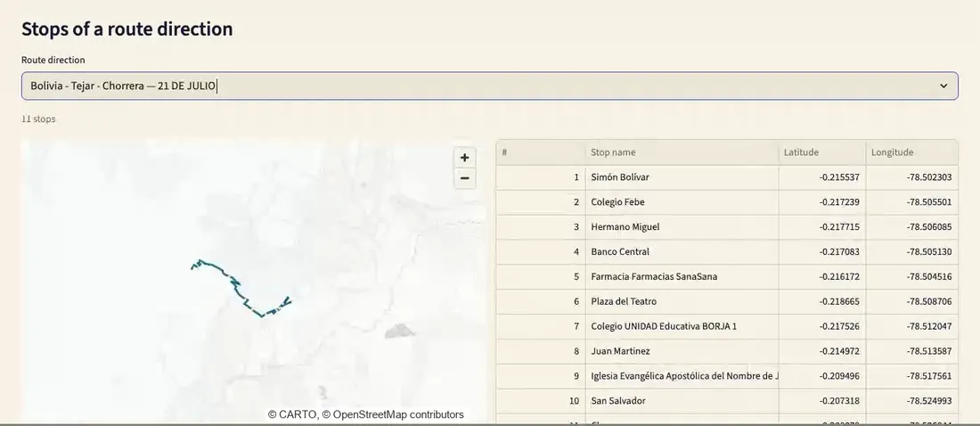Sort by Stop name column header
Screen dimensions: 980x426
click(x=682, y=152)
